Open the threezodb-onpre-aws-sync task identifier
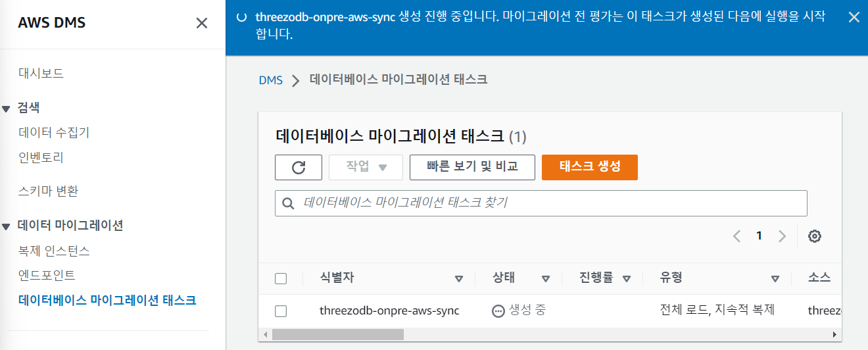Image resolution: width=868 pixels, height=350 pixels. click(x=389, y=310)
